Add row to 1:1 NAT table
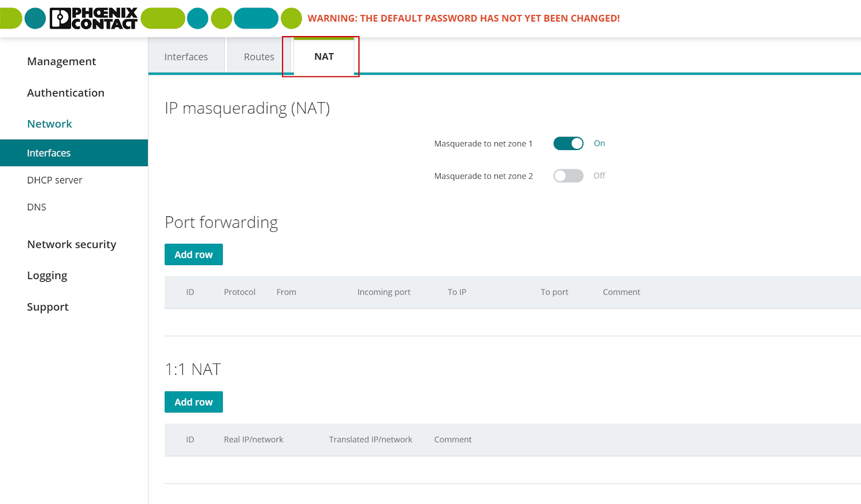The width and height of the screenshot is (861, 504). [x=194, y=402]
